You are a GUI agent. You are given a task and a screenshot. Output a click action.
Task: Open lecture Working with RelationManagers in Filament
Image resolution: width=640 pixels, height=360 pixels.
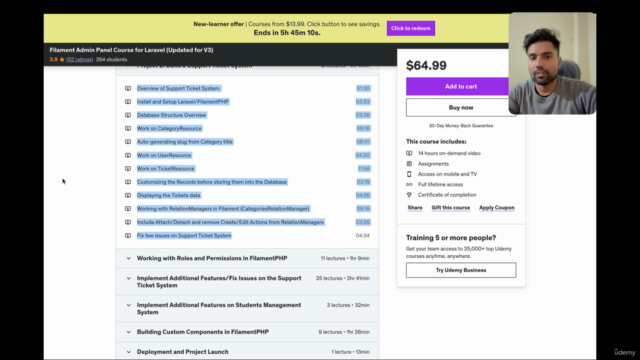tap(223, 209)
